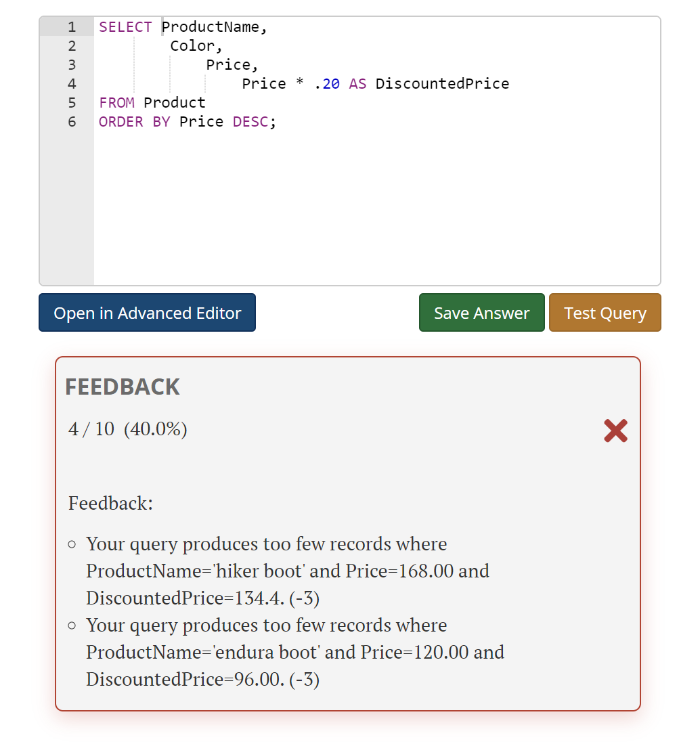Click the second feedback bullet about endura boot
The width and height of the screenshot is (700, 746).
[x=294, y=652]
